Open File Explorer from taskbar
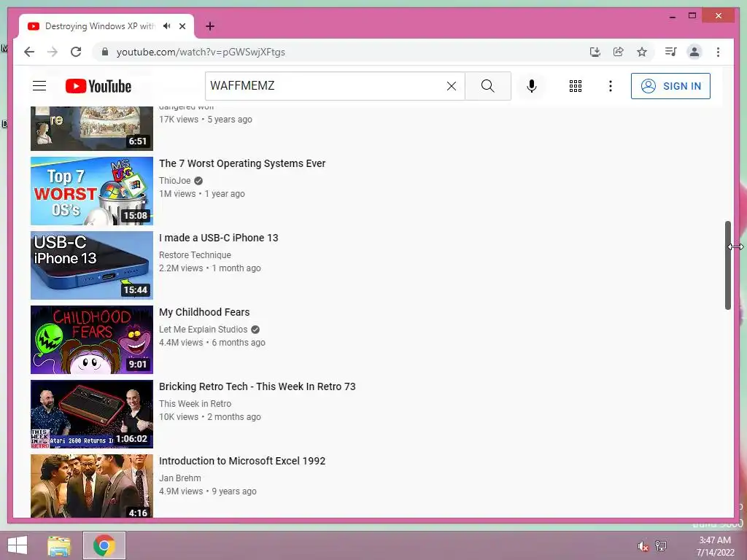The width and height of the screenshot is (747, 560). [59, 545]
